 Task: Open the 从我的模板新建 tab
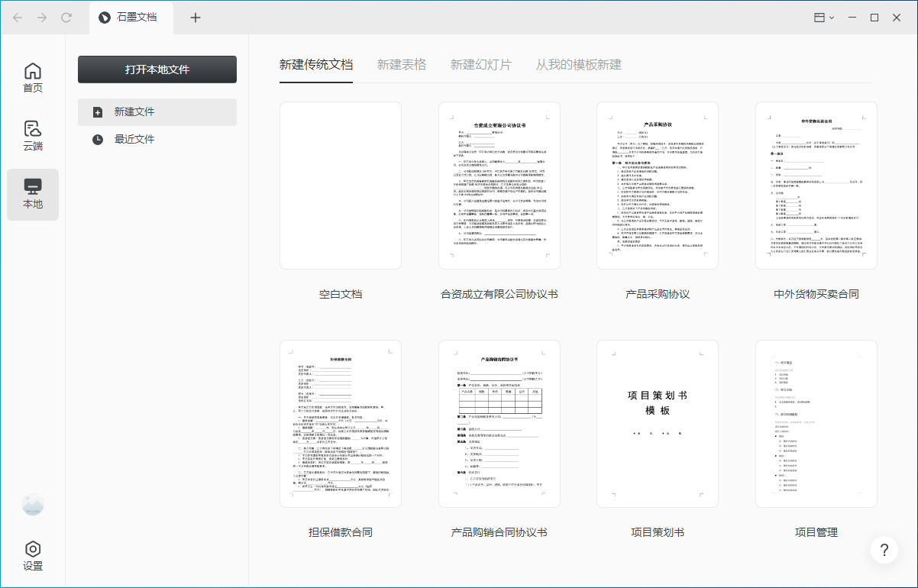point(578,65)
